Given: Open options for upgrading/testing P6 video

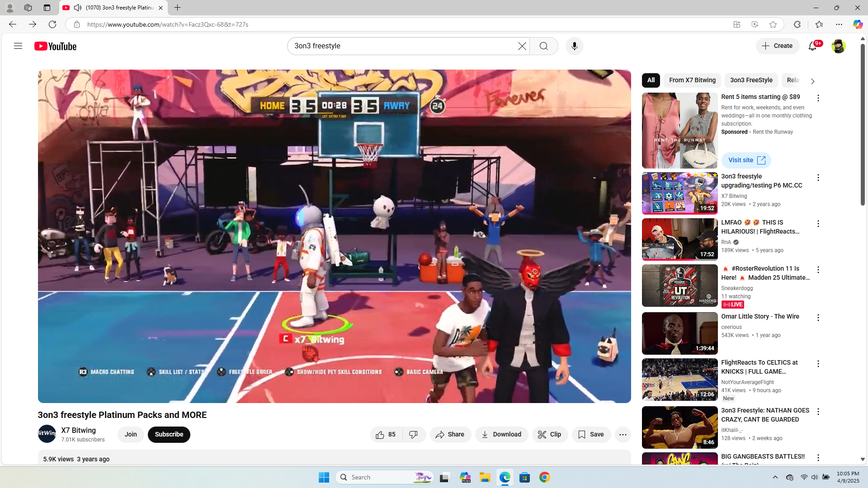Looking at the screenshot, I should 818,178.
